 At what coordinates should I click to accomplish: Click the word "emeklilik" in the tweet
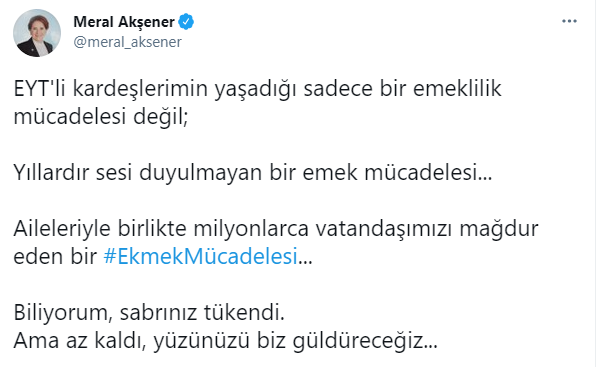click(x=457, y=89)
